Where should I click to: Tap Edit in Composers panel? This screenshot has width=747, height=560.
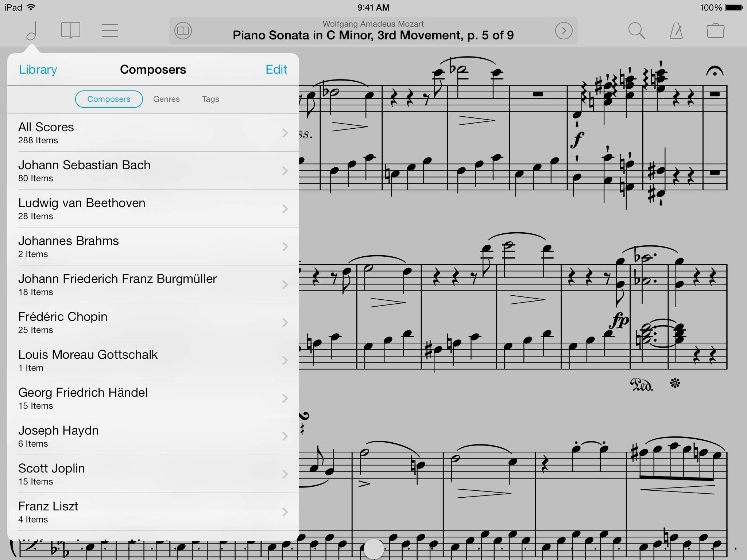276,69
